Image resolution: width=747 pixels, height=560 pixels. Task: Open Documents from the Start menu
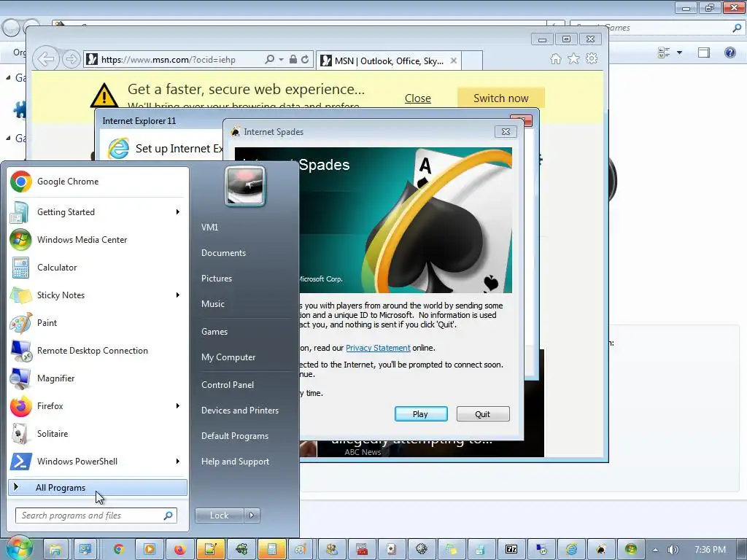[223, 253]
